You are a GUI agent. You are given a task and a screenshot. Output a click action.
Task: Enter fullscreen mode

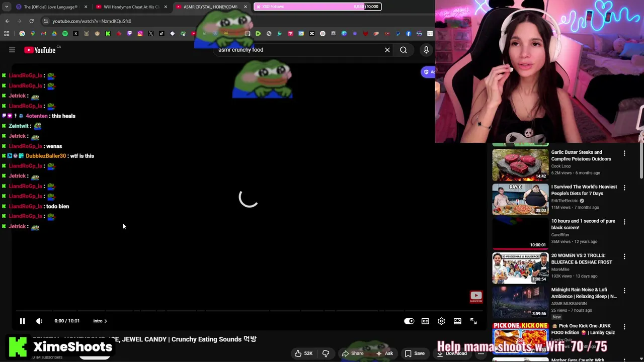(473, 321)
